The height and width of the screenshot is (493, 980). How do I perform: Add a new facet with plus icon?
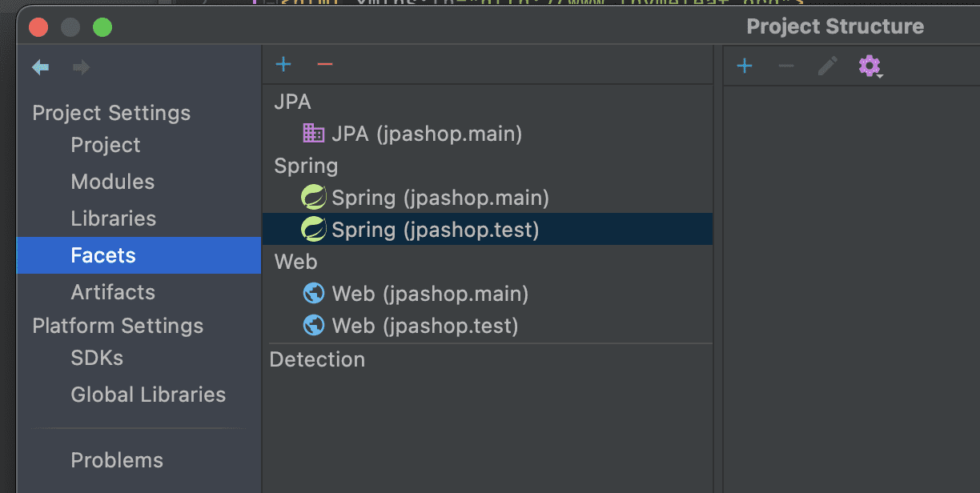(283, 64)
